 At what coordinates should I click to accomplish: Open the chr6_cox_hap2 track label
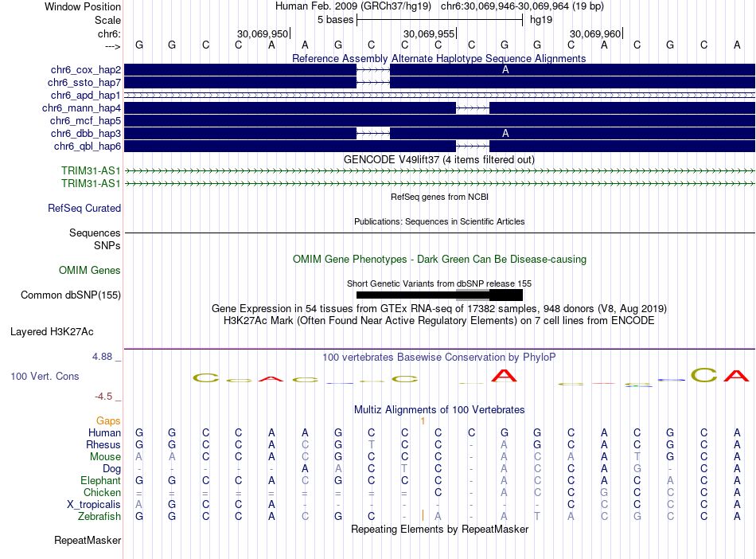(86, 70)
